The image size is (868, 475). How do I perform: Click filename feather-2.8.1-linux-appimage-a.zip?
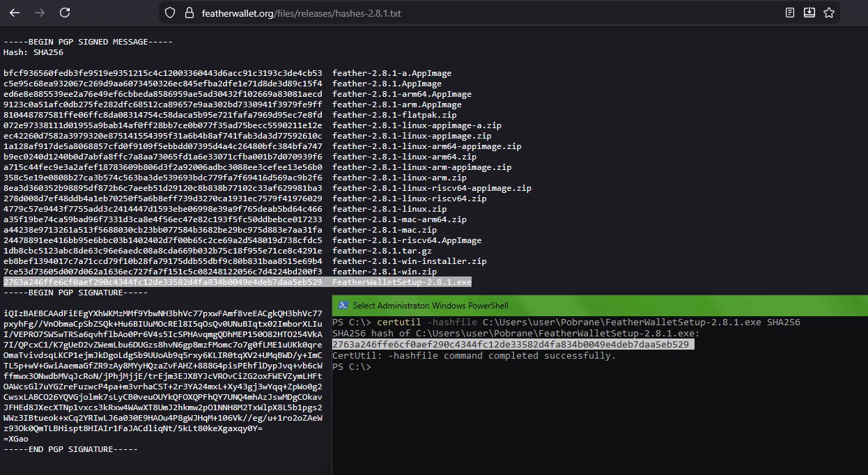point(417,125)
